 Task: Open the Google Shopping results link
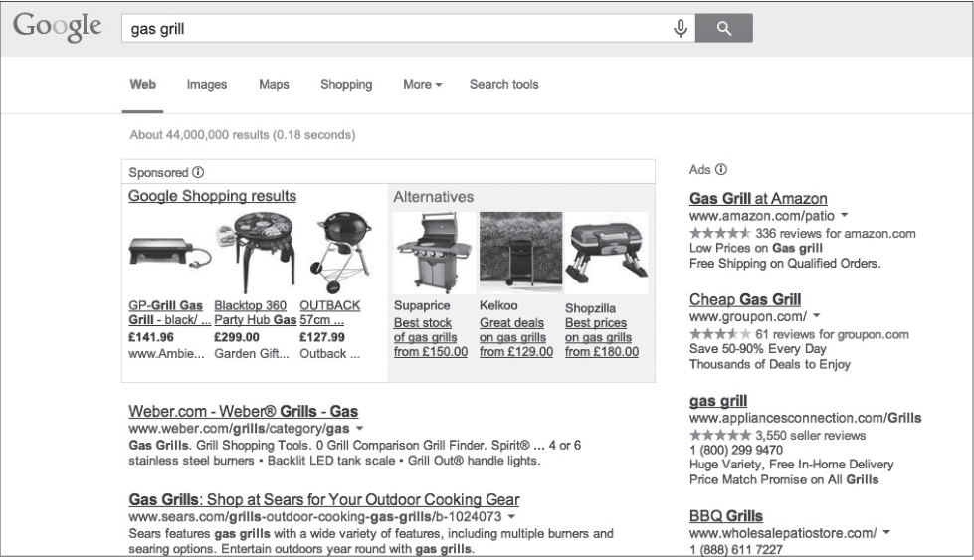pyautogui.click(x=213, y=196)
